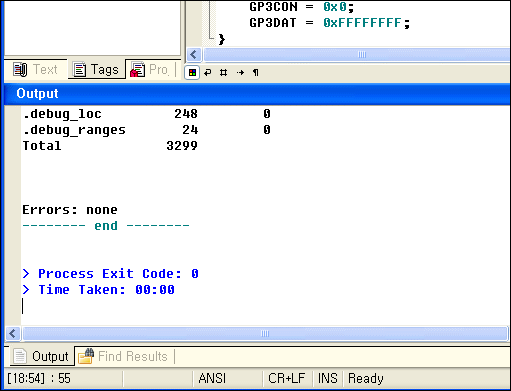The width and height of the screenshot is (511, 391).
Task: Select the Output tab at bottom
Action: (x=42, y=356)
